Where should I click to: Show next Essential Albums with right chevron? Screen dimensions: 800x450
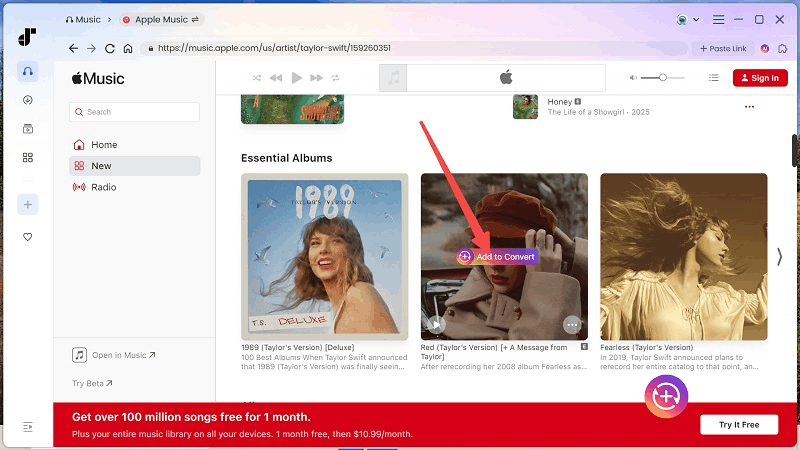[x=779, y=257]
